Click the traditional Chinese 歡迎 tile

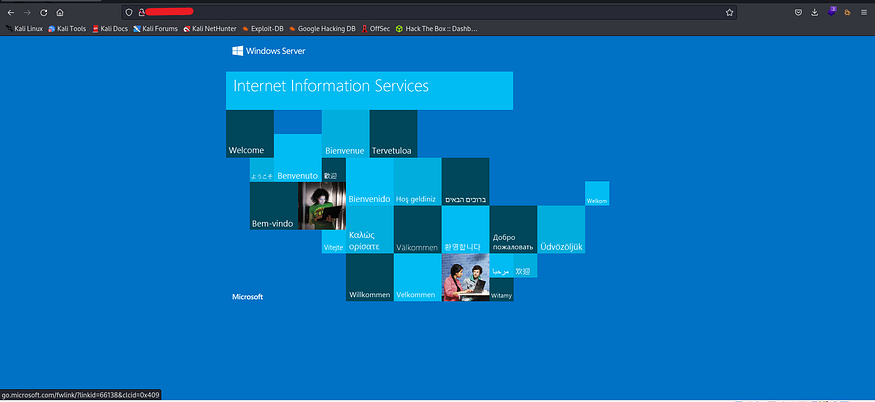(x=334, y=170)
